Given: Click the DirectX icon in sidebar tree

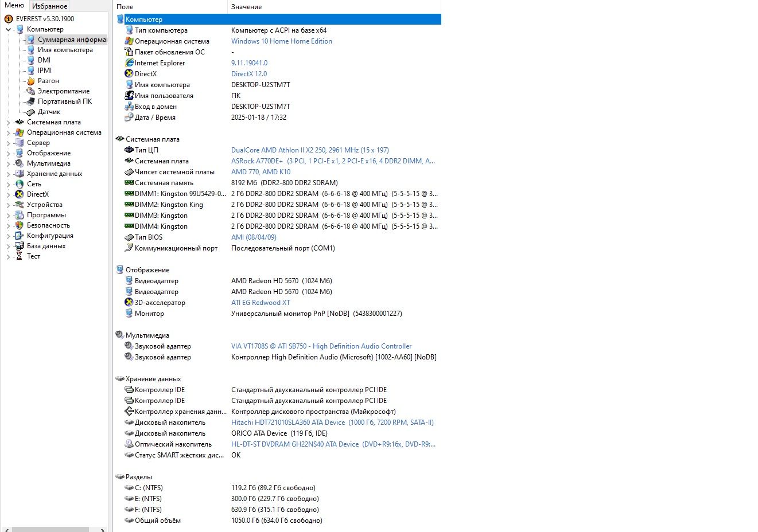Looking at the screenshot, I should pyautogui.click(x=20, y=194).
